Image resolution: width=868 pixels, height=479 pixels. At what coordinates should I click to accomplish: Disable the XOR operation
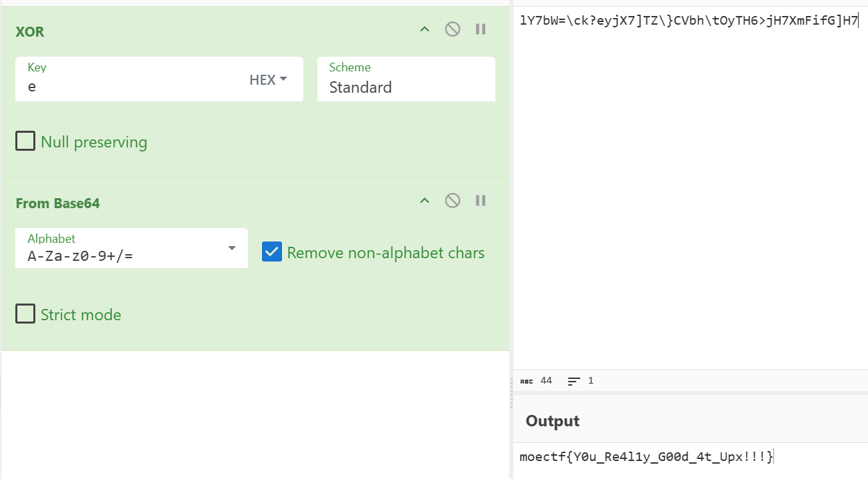[453, 29]
